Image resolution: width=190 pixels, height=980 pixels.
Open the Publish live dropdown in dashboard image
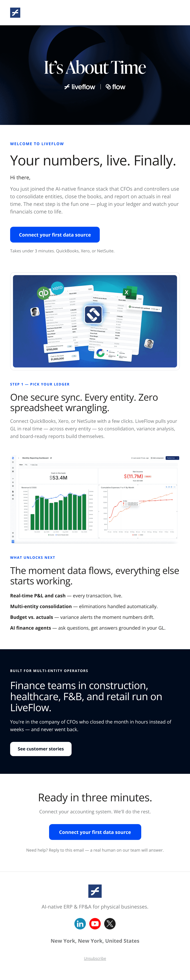coord(172,458)
